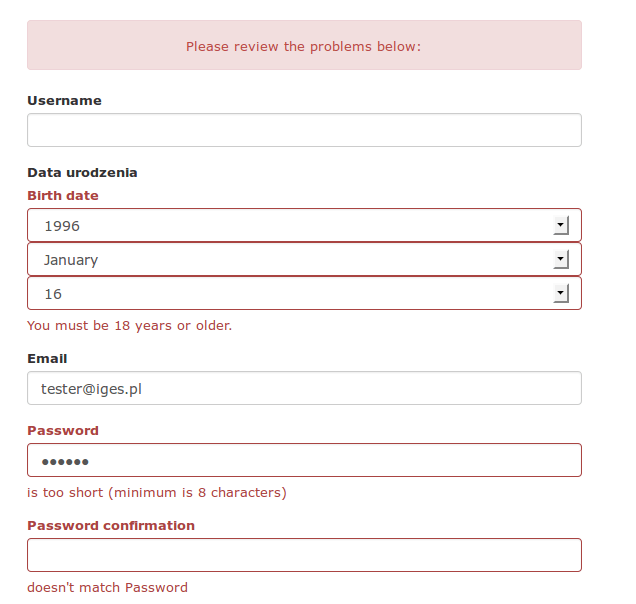The height and width of the screenshot is (604, 636).
Task: Click the red Password label
Action: tap(63, 430)
